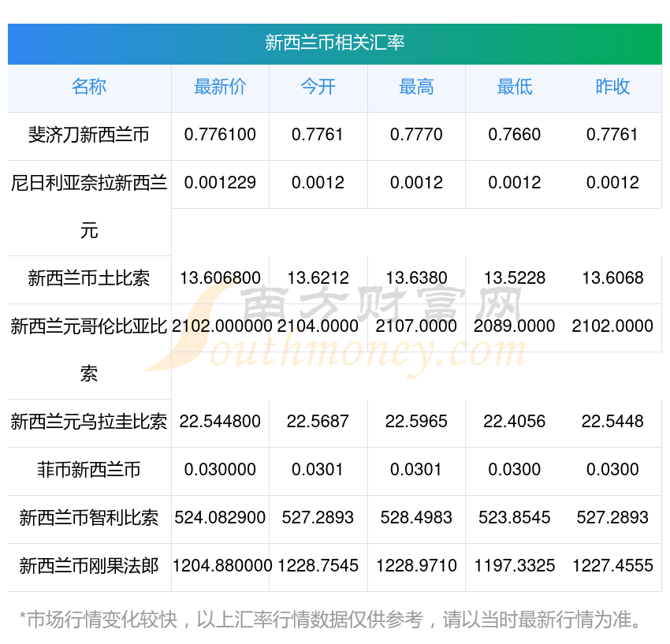Select the 新西兰币智利比索 currency pair name
Image resolution: width=670 pixels, height=644 pixels.
[89, 518]
